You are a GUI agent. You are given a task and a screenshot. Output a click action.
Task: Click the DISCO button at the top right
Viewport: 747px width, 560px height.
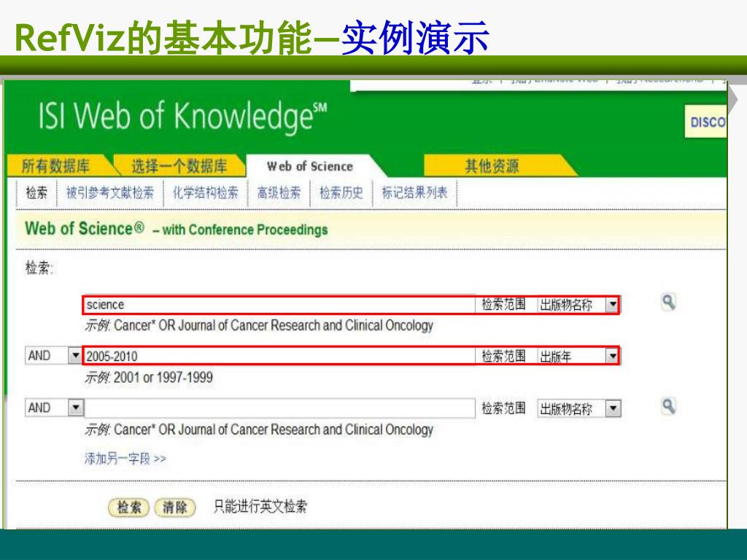tap(705, 122)
